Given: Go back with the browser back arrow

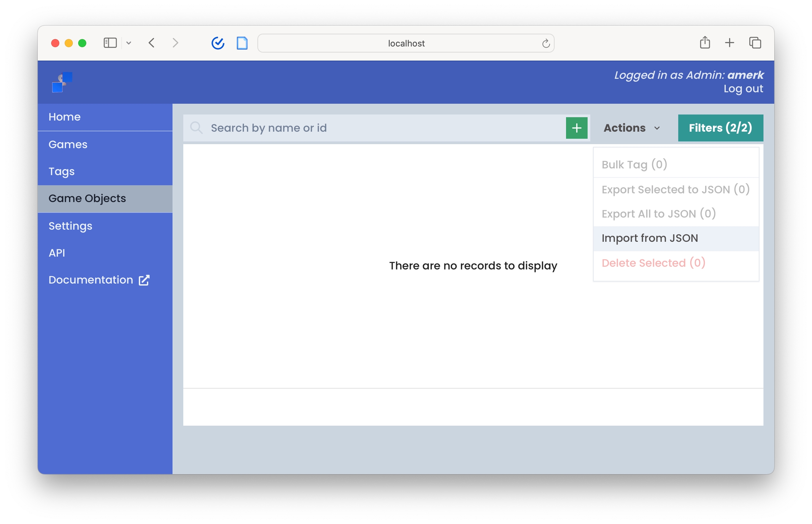Looking at the screenshot, I should [152, 43].
